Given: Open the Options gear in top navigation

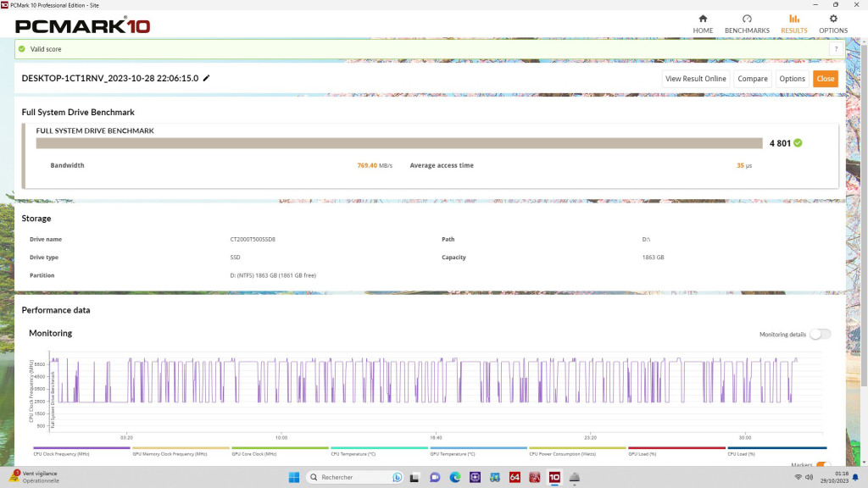Looking at the screenshot, I should coord(832,24).
